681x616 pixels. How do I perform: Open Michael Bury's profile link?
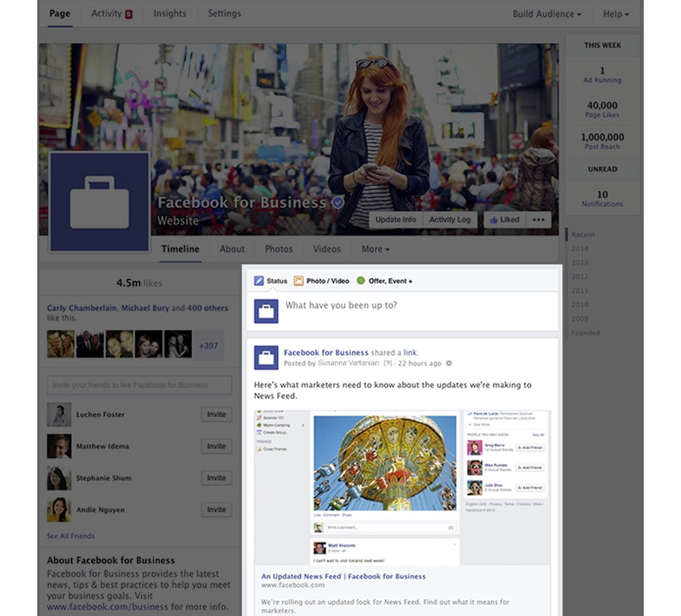click(x=145, y=308)
